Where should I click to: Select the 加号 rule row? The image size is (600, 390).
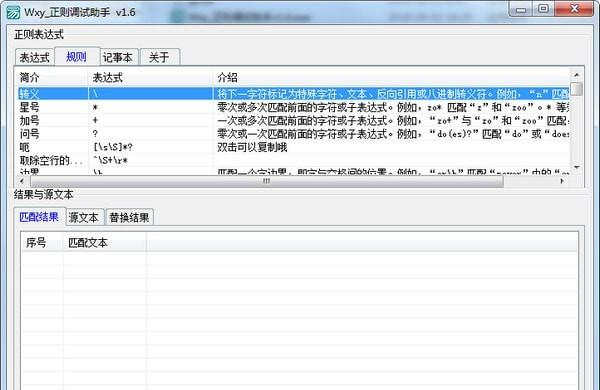coord(293,121)
